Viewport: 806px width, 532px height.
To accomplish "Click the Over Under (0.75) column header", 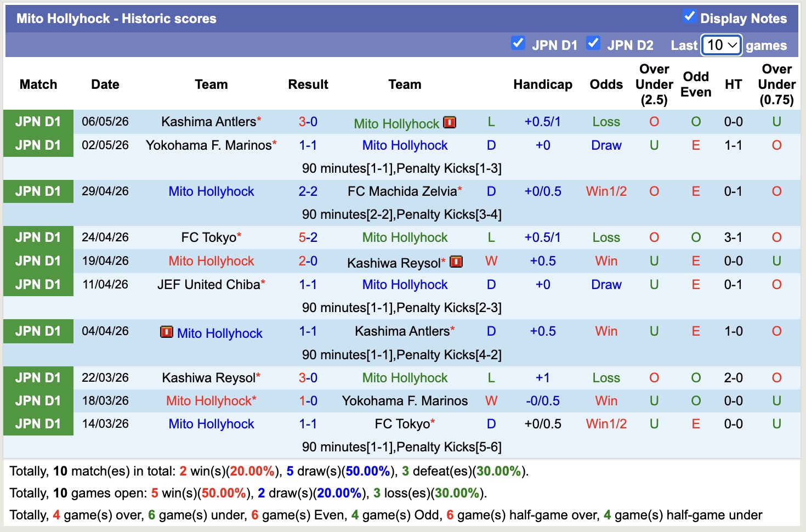I will pyautogui.click(x=777, y=84).
